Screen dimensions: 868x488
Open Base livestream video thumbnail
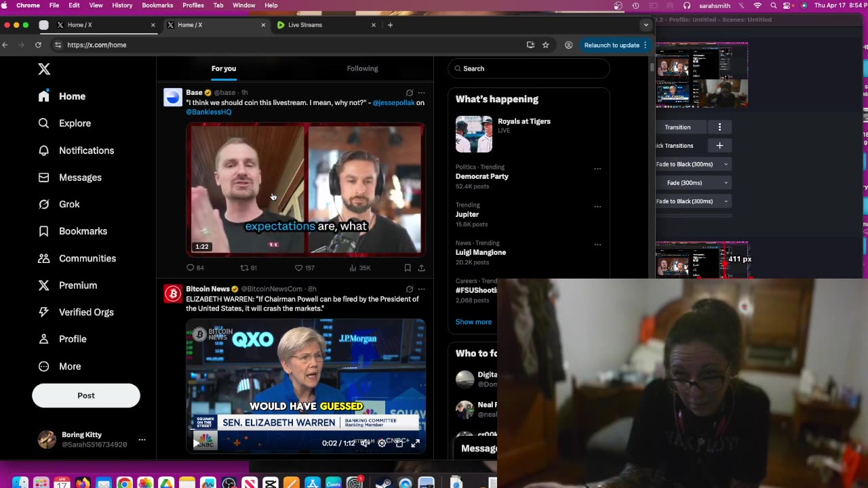pos(306,189)
